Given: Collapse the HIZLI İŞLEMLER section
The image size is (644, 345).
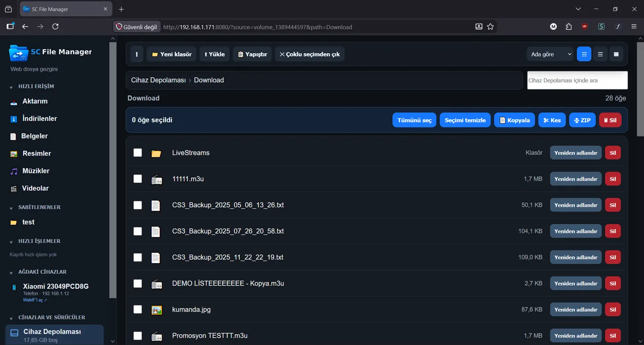Looking at the screenshot, I should coord(11,242).
